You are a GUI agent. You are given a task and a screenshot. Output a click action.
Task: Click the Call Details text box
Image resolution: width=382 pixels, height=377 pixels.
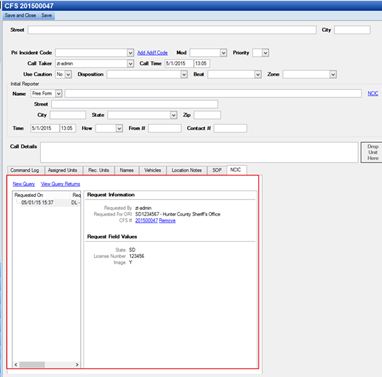(199, 153)
